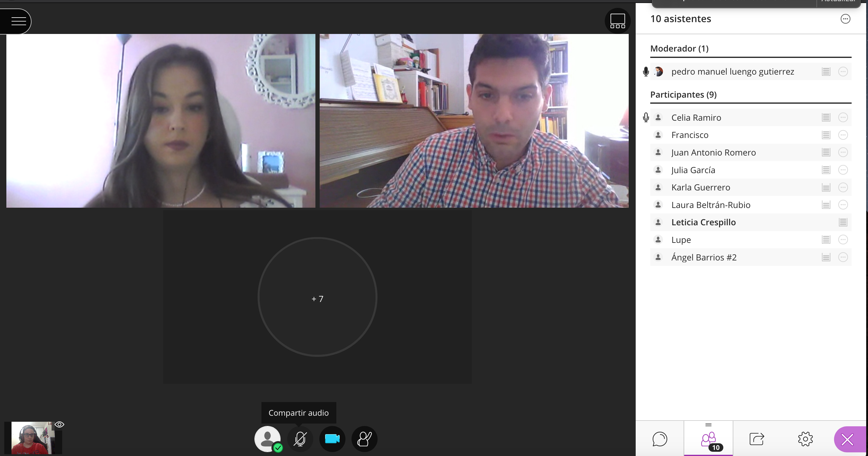Toggle the camera video sharing button
Screen dimensions: 868x456
click(332, 439)
